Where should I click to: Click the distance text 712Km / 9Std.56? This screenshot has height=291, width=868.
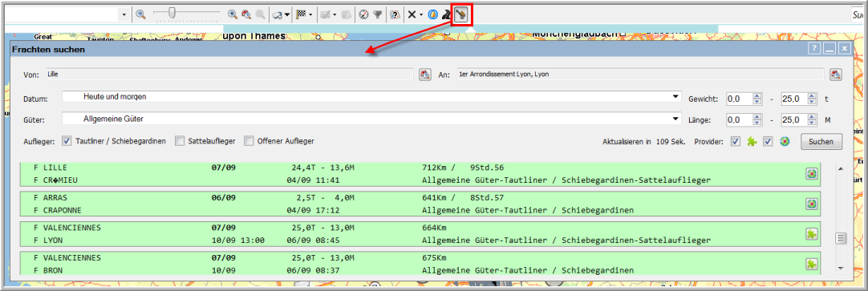(x=464, y=167)
